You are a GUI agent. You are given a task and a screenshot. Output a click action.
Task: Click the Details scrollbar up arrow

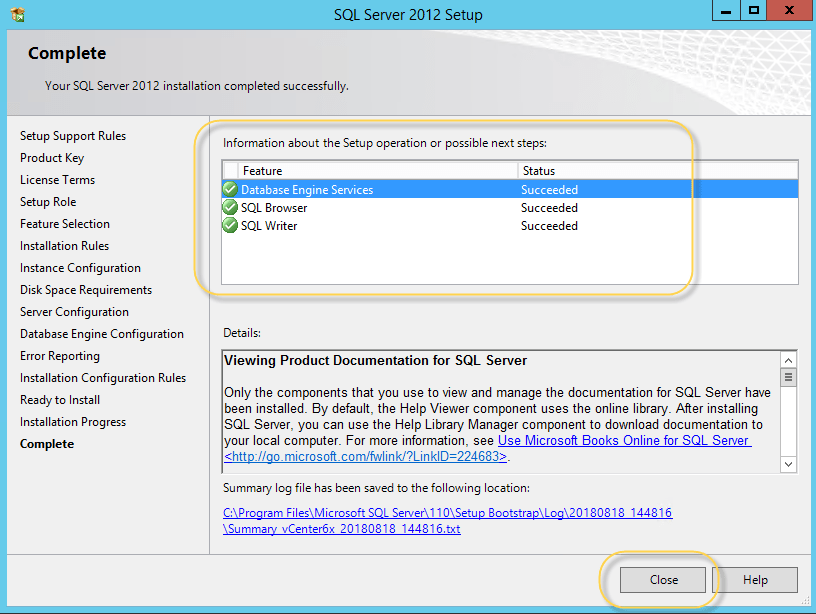(x=788, y=360)
